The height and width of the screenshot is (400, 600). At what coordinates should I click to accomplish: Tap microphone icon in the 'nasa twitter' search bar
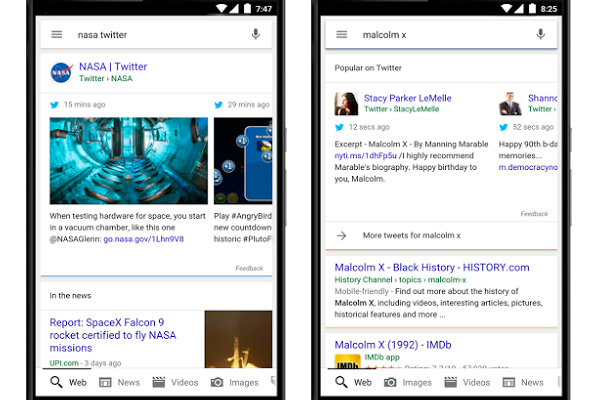pos(256,34)
